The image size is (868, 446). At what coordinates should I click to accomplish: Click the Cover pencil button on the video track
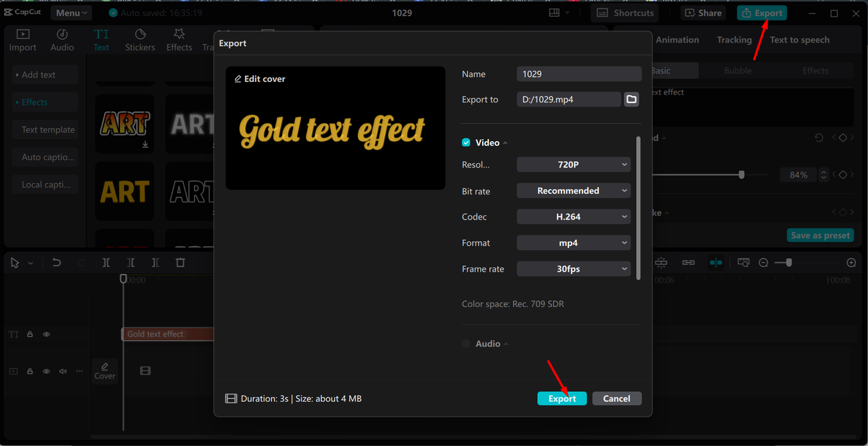[x=104, y=371]
